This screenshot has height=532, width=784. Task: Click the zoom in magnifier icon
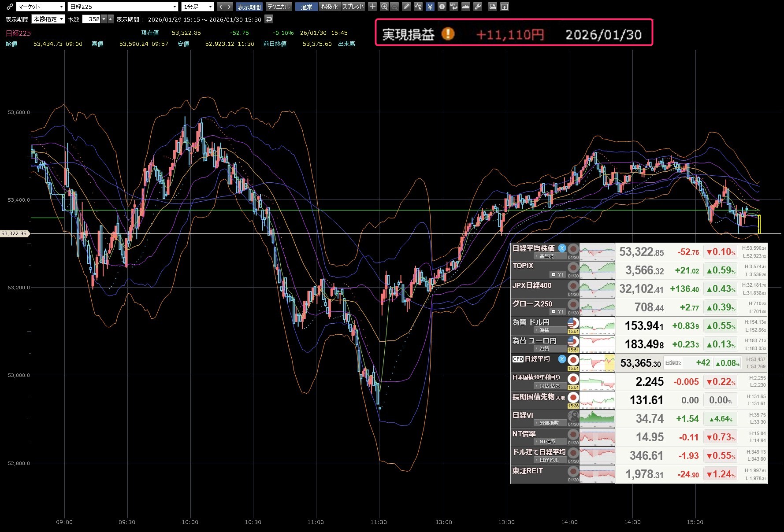384,7
